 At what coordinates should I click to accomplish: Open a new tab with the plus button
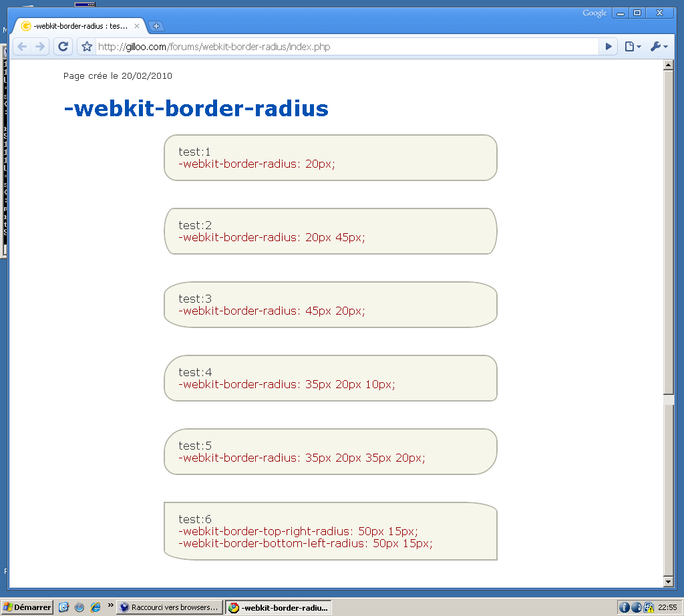(x=156, y=26)
